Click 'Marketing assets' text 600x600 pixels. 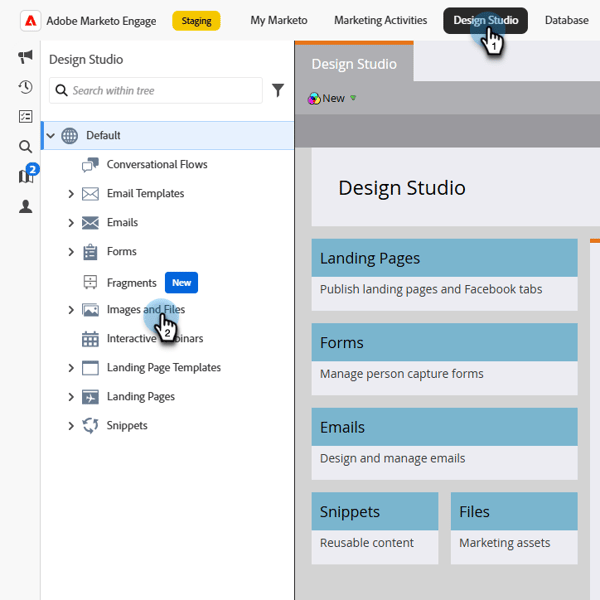pyautogui.click(x=504, y=543)
